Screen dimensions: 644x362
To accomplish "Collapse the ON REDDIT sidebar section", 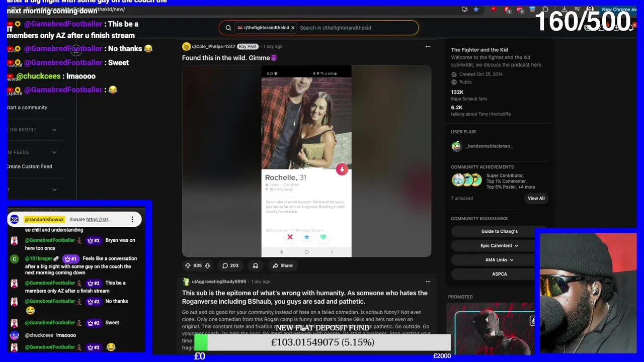I will (54, 130).
